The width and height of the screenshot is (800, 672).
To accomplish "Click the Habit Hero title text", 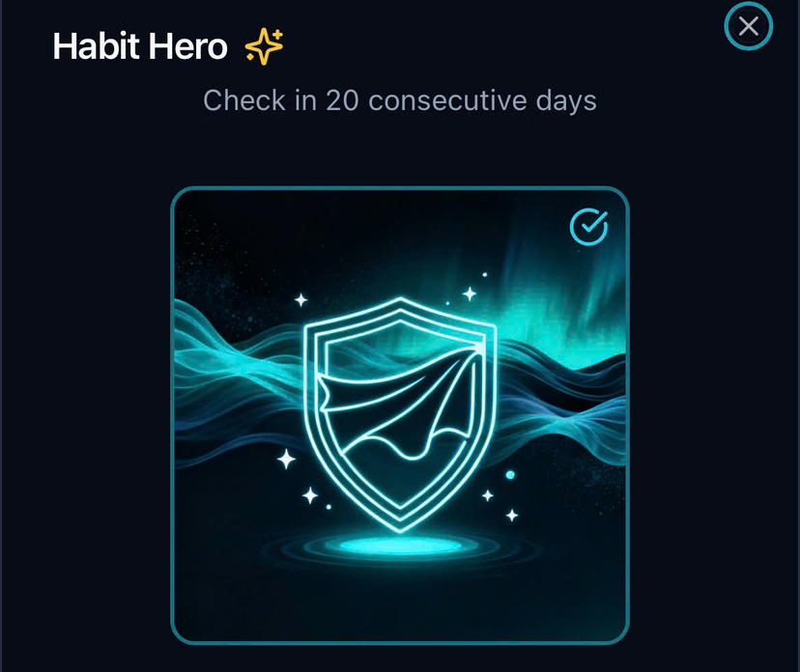I will coord(140,46).
